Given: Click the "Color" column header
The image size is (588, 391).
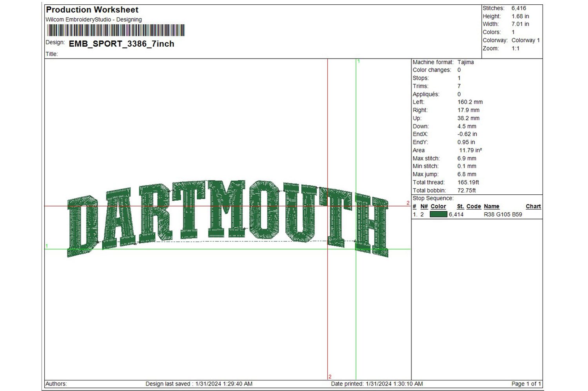Looking at the screenshot, I should tap(438, 206).
